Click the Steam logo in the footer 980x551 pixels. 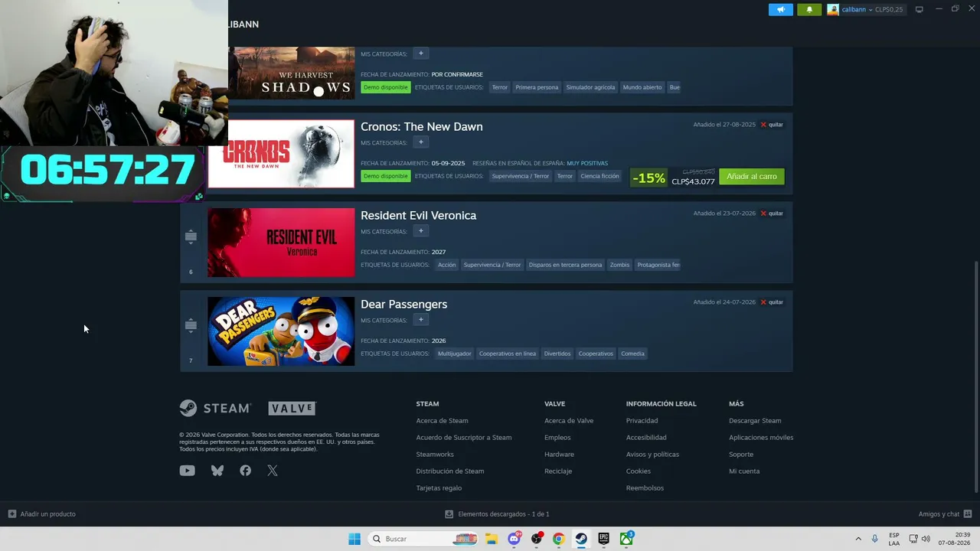click(215, 409)
